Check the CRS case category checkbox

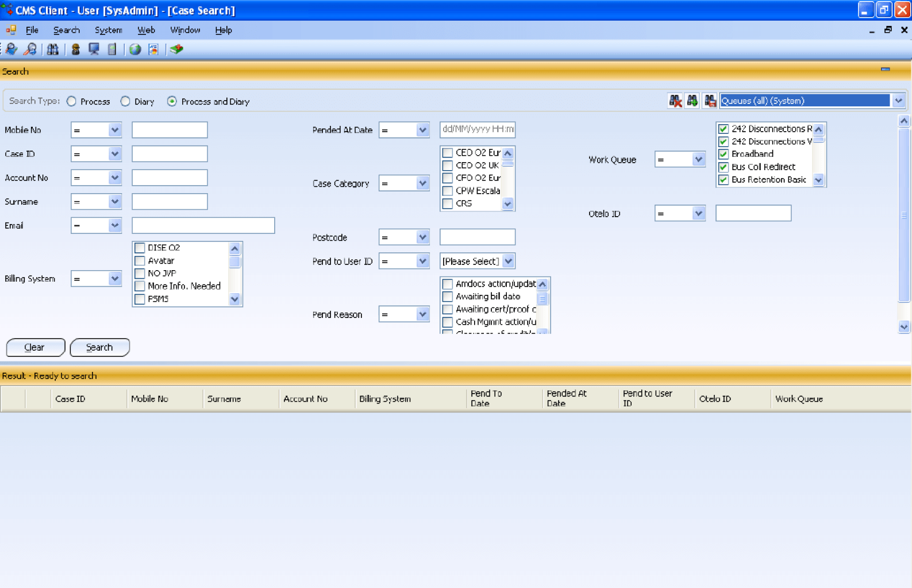[448, 203]
